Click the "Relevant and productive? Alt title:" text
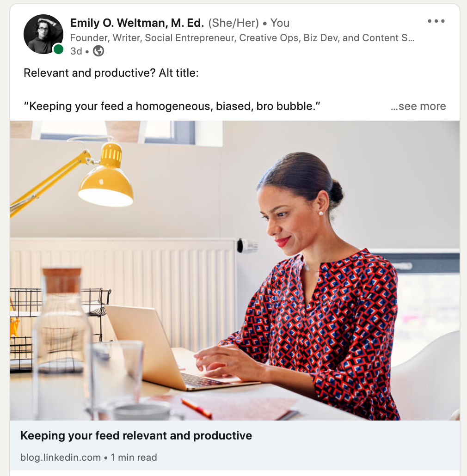 click(111, 73)
